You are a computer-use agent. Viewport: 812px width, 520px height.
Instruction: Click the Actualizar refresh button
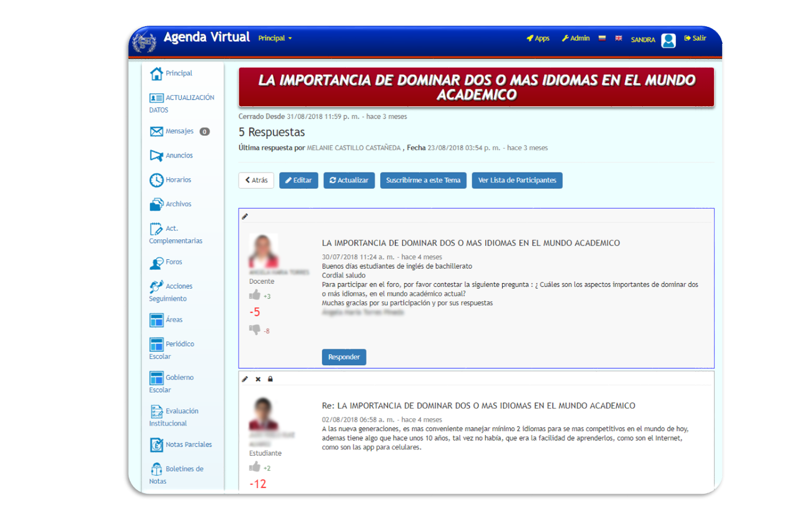tap(349, 180)
